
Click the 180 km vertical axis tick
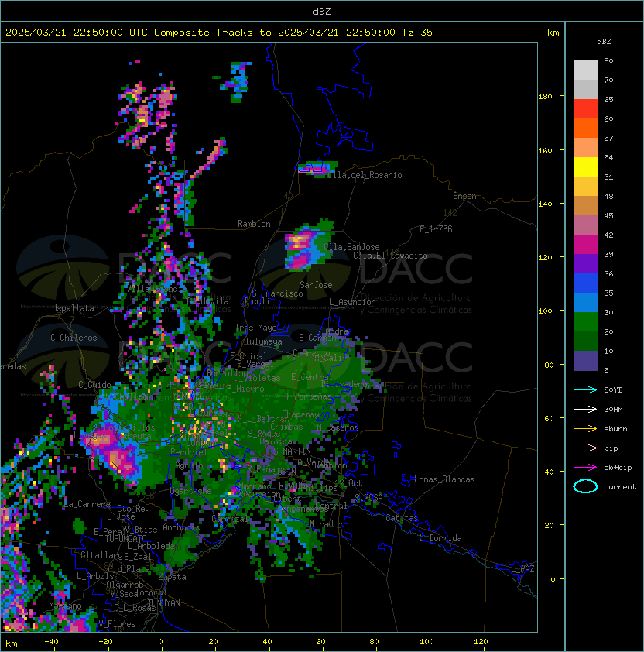(545, 97)
